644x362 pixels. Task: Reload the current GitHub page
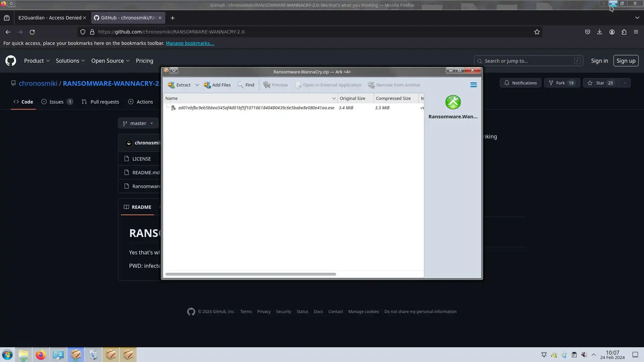pos(32,32)
